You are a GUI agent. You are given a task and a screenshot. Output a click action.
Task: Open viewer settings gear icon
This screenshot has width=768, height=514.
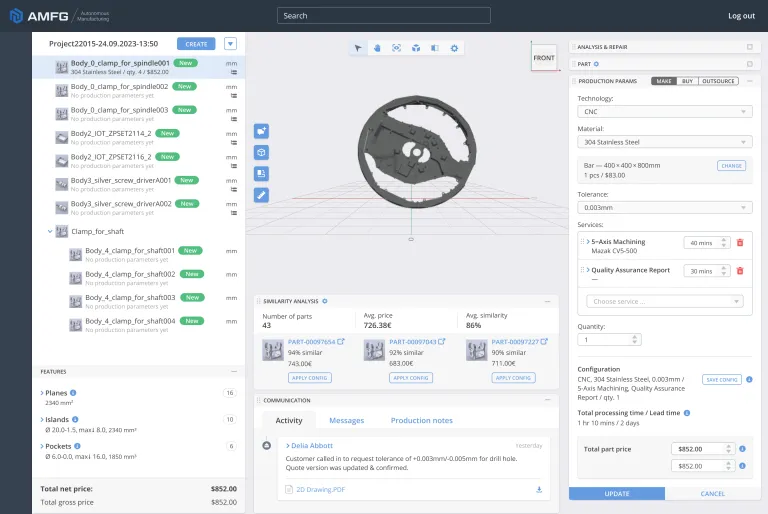click(x=454, y=48)
